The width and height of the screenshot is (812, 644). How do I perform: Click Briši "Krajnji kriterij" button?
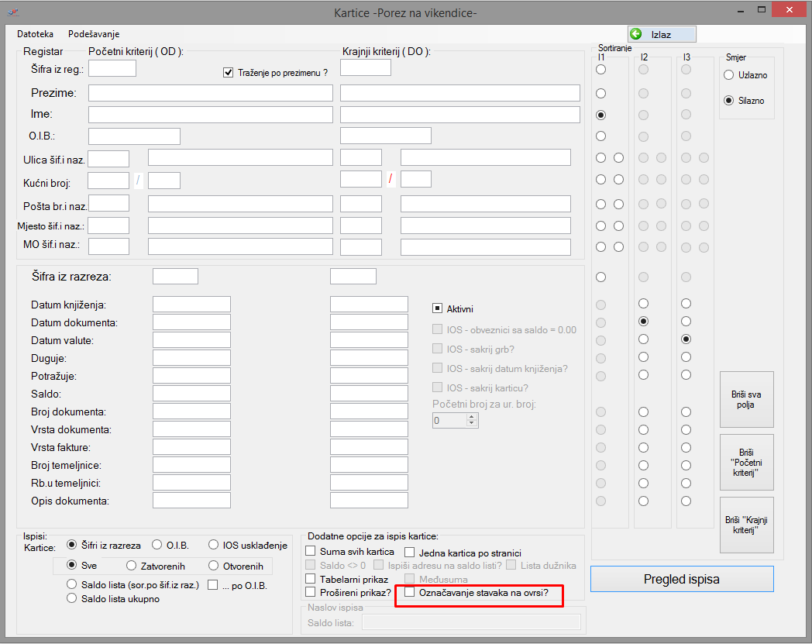tap(746, 525)
